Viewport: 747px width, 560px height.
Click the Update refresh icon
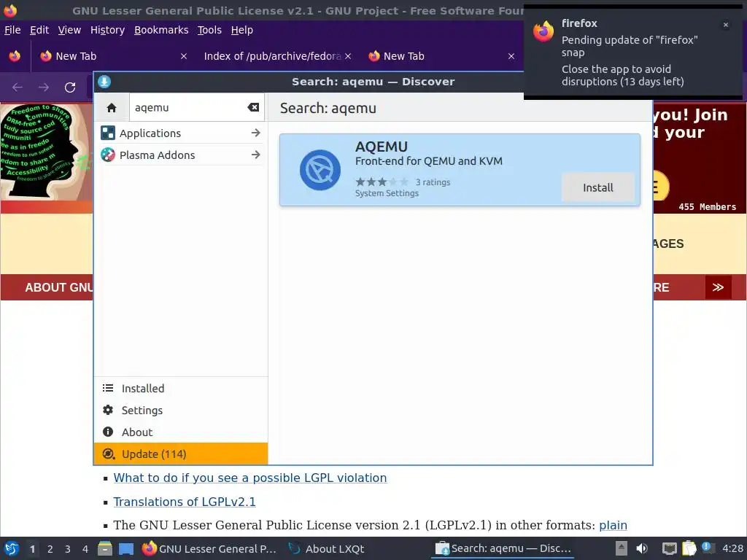coord(109,454)
